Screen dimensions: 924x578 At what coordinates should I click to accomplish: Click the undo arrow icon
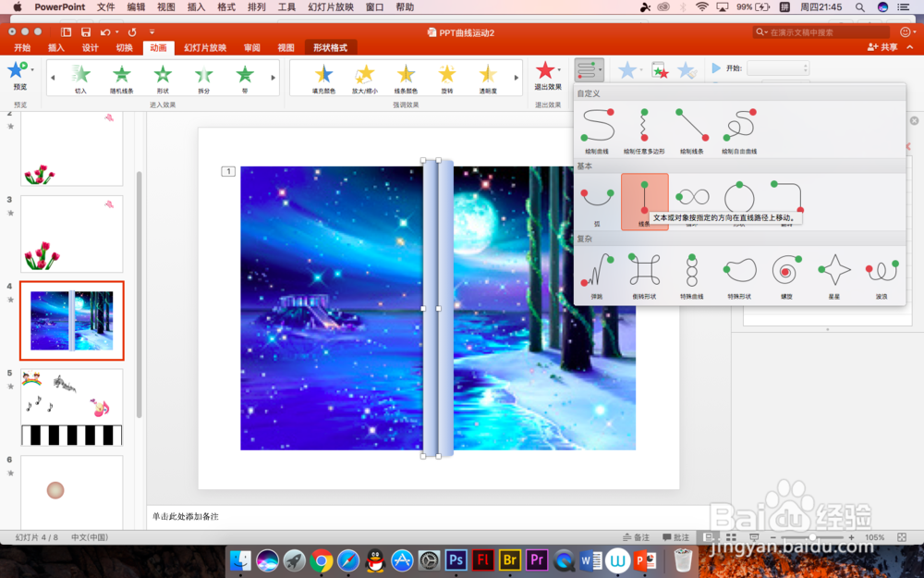pyautogui.click(x=105, y=31)
